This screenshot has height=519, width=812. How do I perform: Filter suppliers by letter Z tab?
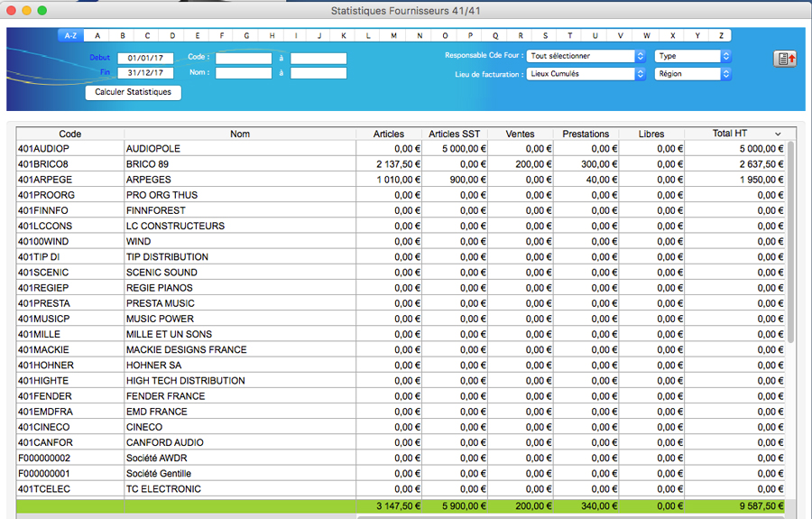(721, 35)
